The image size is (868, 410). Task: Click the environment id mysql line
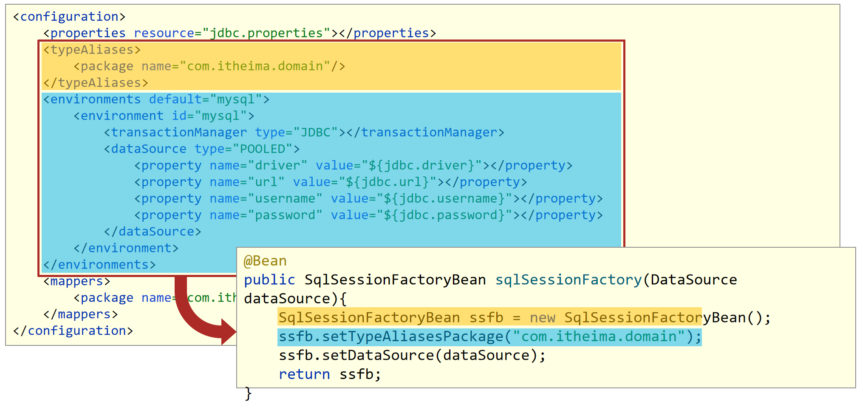(164, 116)
